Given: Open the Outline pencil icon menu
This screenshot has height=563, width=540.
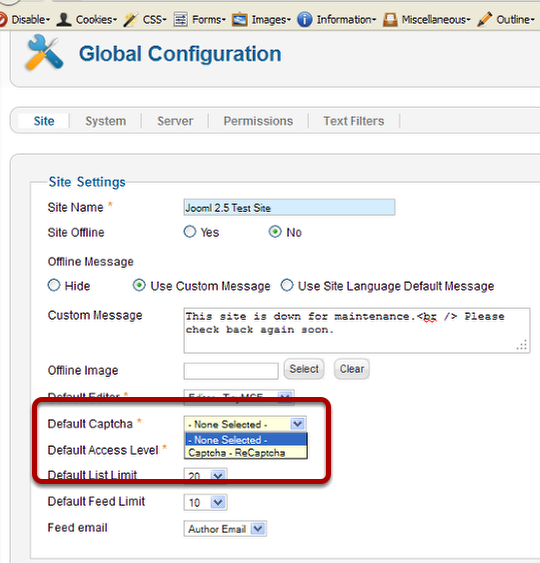Looking at the screenshot, I should [x=485, y=19].
